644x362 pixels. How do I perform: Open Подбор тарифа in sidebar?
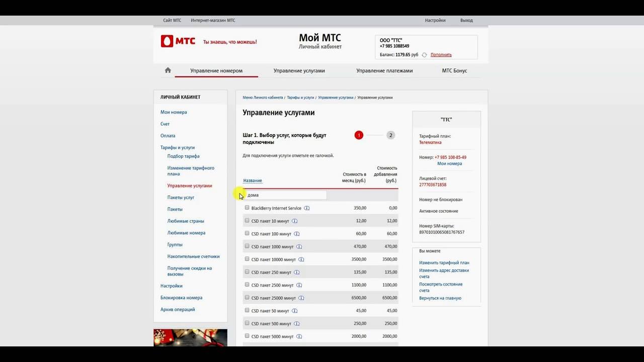click(184, 156)
